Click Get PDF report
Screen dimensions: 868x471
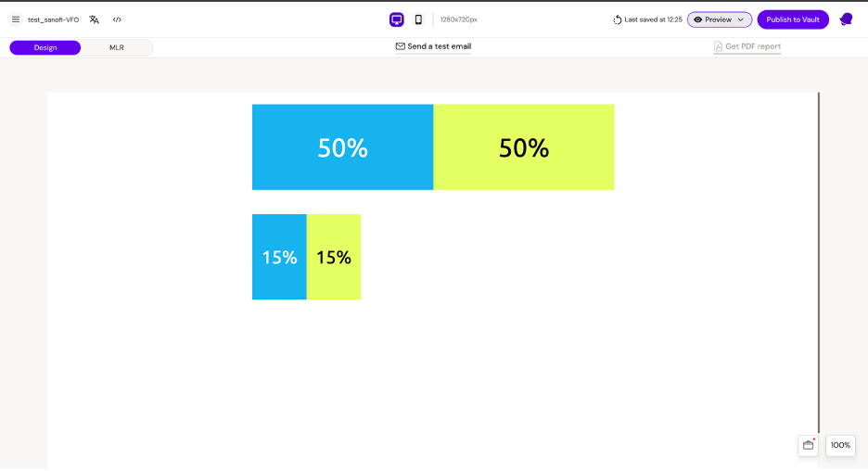747,46
